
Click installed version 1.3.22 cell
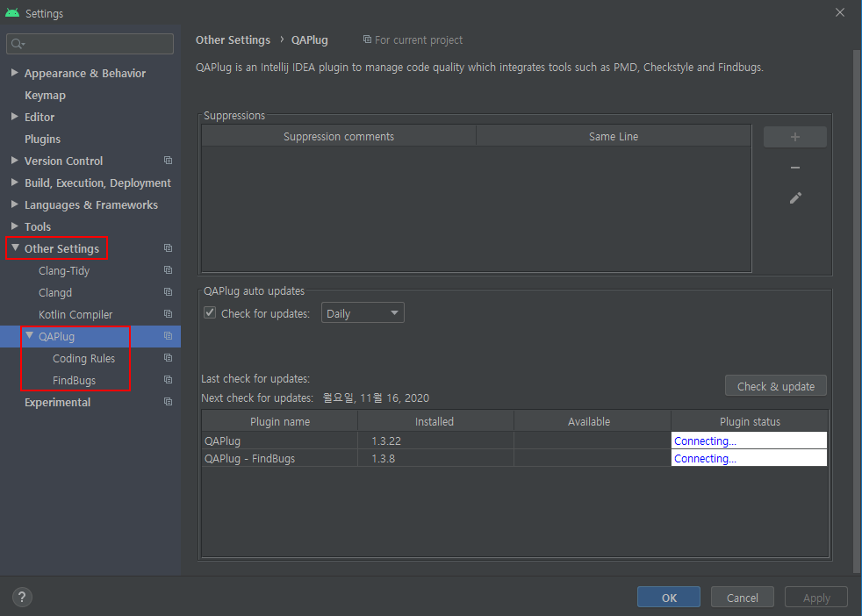click(x=436, y=441)
